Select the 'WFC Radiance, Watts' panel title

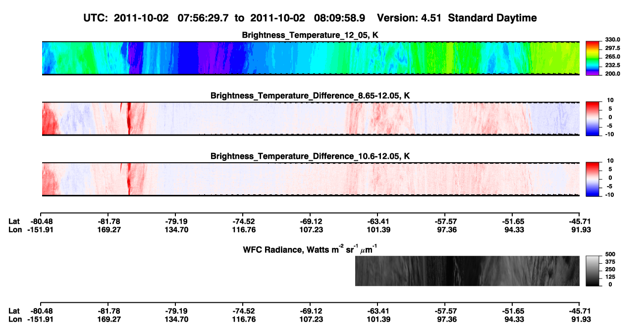pos(311,249)
